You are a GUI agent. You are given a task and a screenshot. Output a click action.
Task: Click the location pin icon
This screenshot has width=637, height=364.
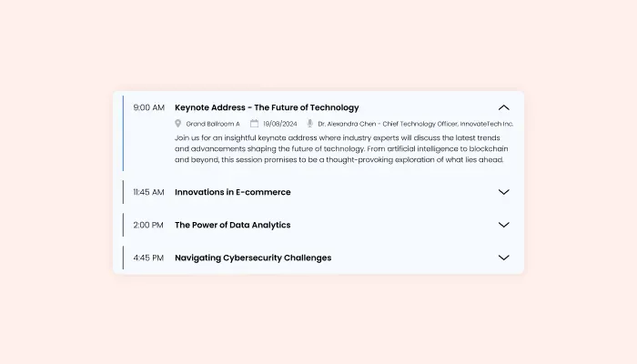pyautogui.click(x=178, y=124)
